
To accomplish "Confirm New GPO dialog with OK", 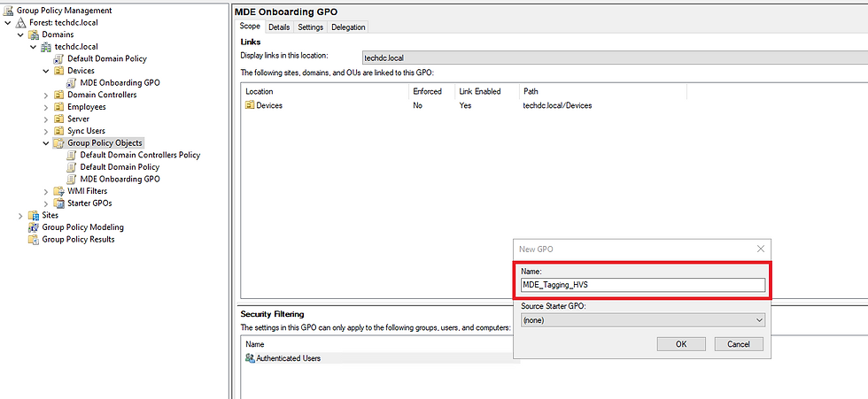I will point(681,344).
